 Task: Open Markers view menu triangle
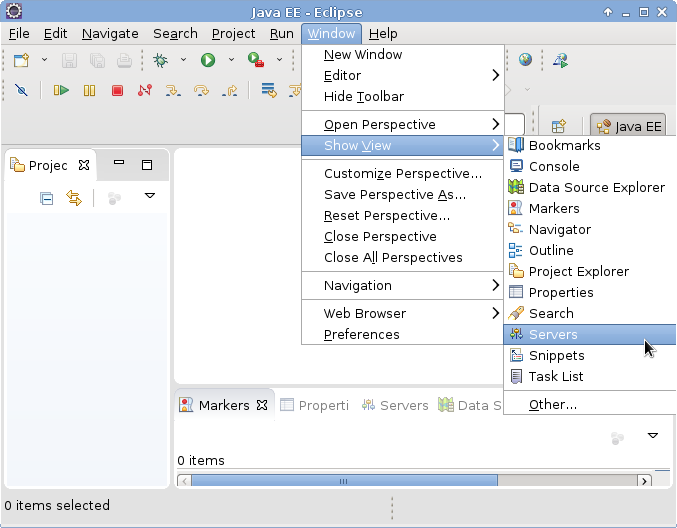(x=653, y=436)
